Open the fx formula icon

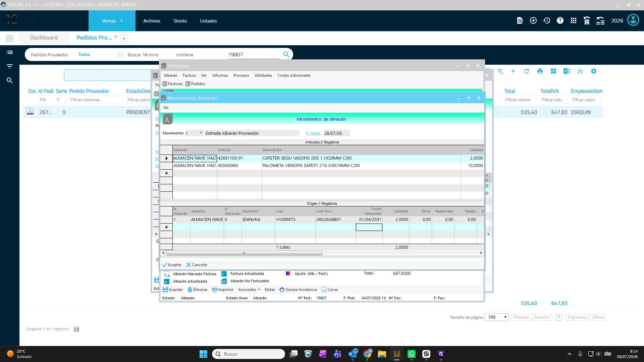(x=580, y=71)
